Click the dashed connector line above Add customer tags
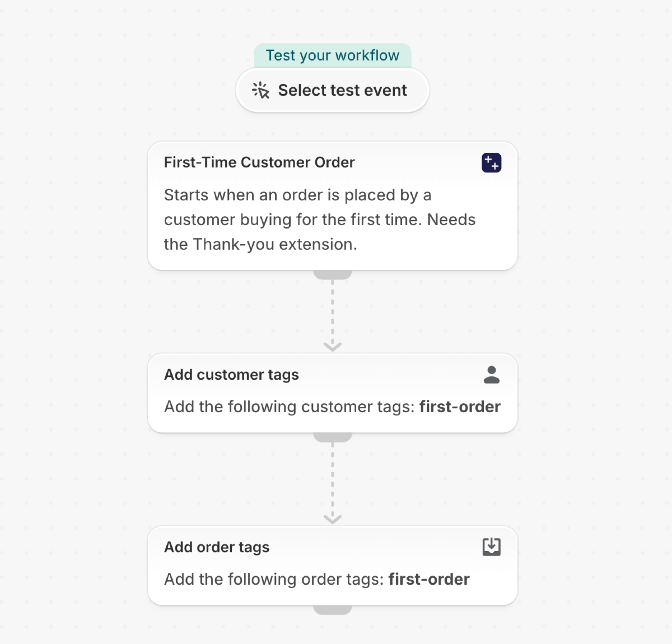The image size is (672, 644). pyautogui.click(x=332, y=310)
